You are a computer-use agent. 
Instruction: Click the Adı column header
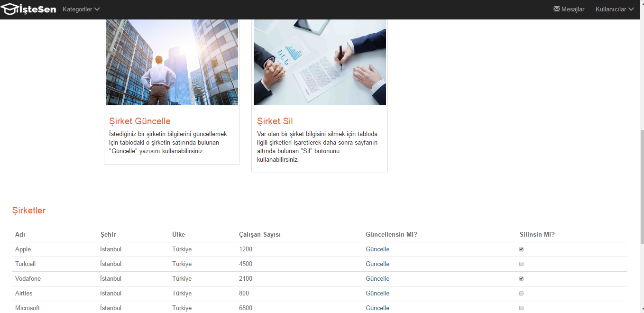click(x=20, y=235)
